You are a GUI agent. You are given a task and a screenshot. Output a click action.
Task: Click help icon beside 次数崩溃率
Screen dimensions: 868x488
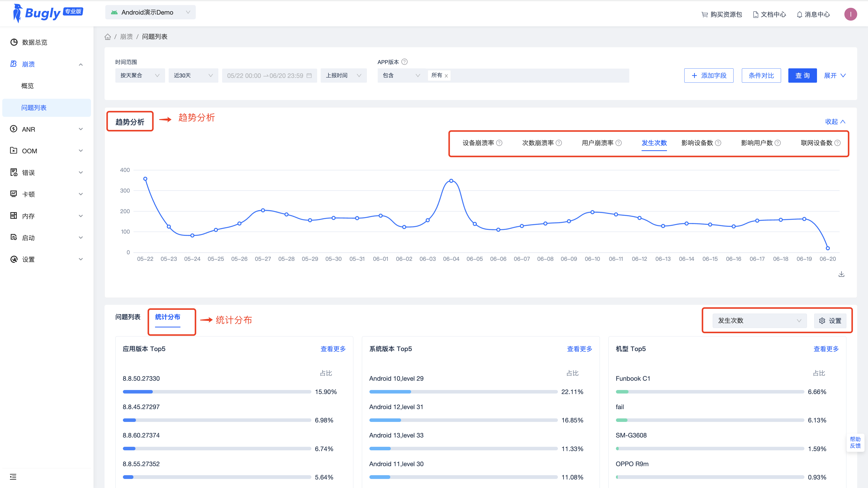(x=559, y=143)
